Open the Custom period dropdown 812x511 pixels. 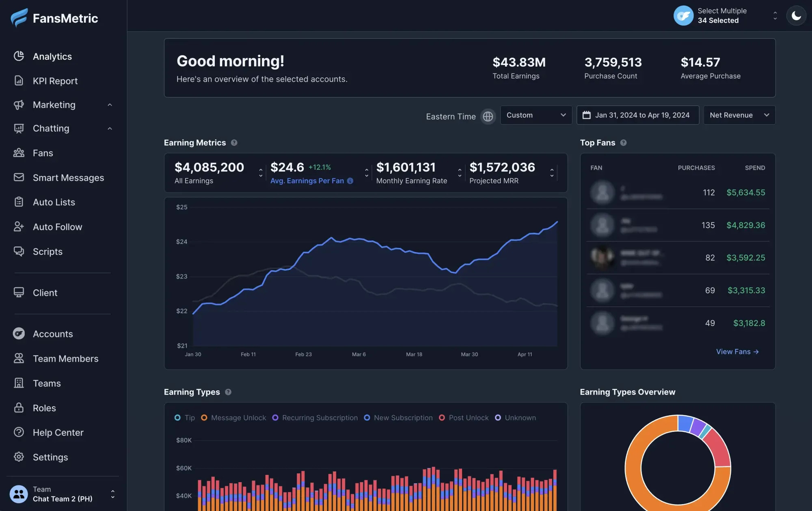click(536, 115)
